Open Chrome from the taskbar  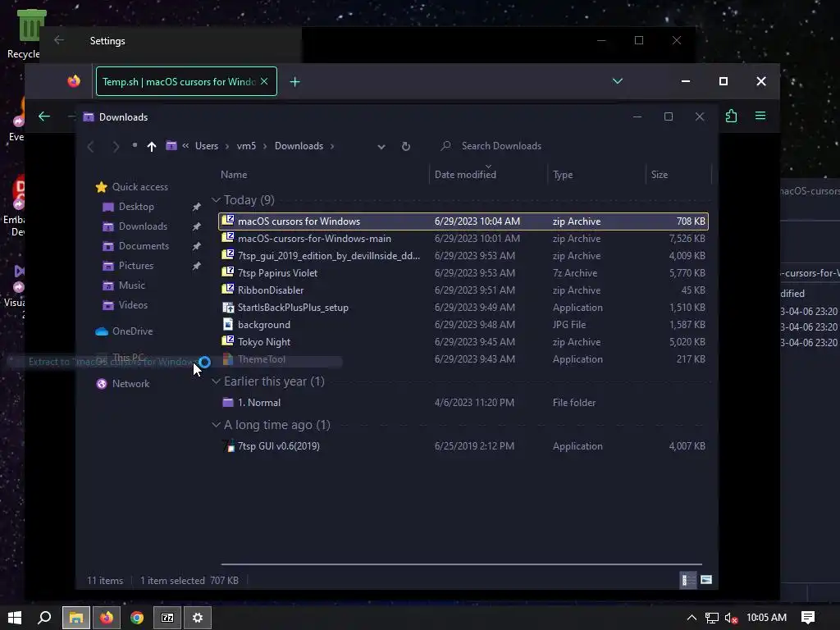pos(137,618)
